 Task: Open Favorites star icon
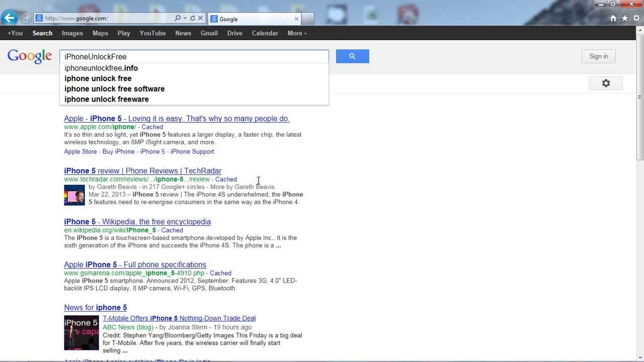[x=625, y=18]
